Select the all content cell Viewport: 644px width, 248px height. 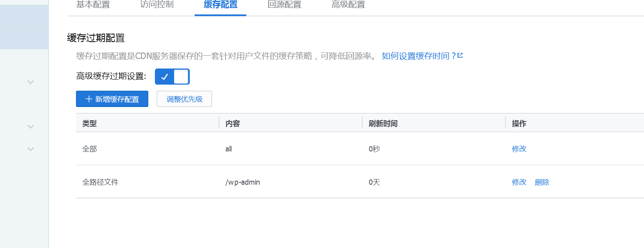(x=229, y=149)
